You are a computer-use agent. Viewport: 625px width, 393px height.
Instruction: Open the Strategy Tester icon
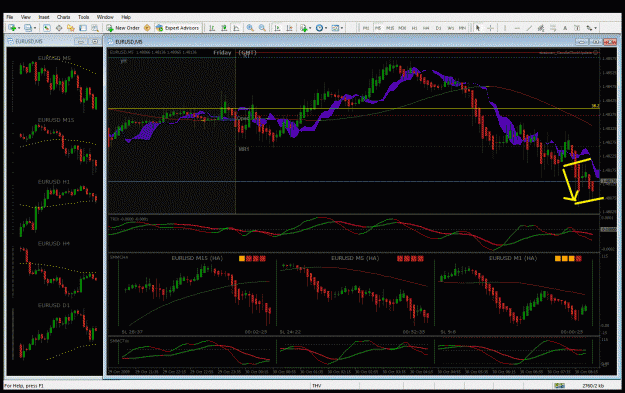coord(95,28)
